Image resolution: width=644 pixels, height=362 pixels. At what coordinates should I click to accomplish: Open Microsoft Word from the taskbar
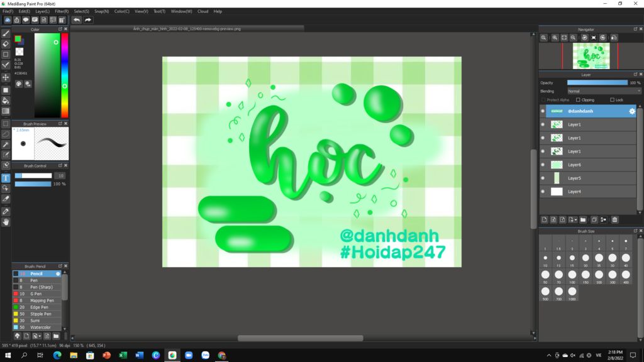(x=139, y=355)
